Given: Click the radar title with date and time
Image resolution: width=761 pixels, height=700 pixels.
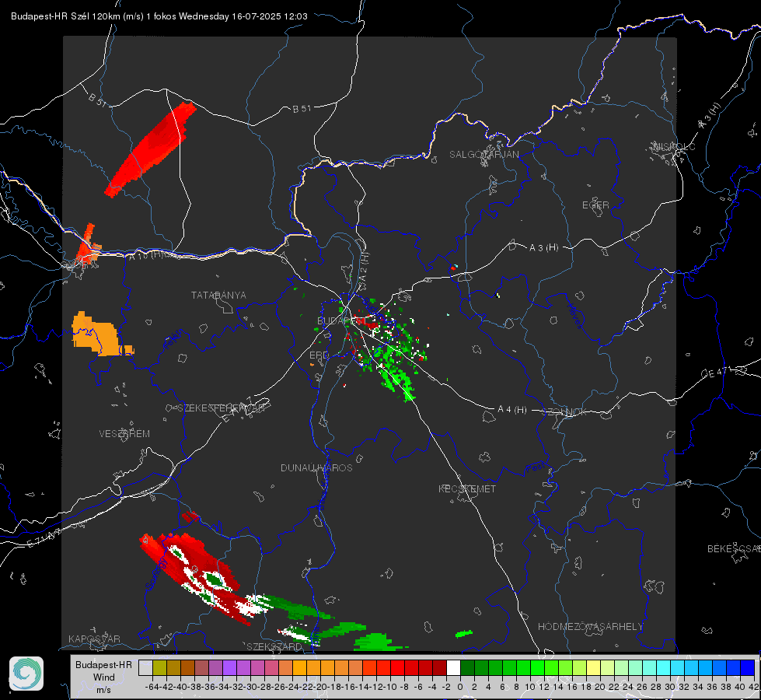Looking at the screenshot, I should [x=159, y=16].
